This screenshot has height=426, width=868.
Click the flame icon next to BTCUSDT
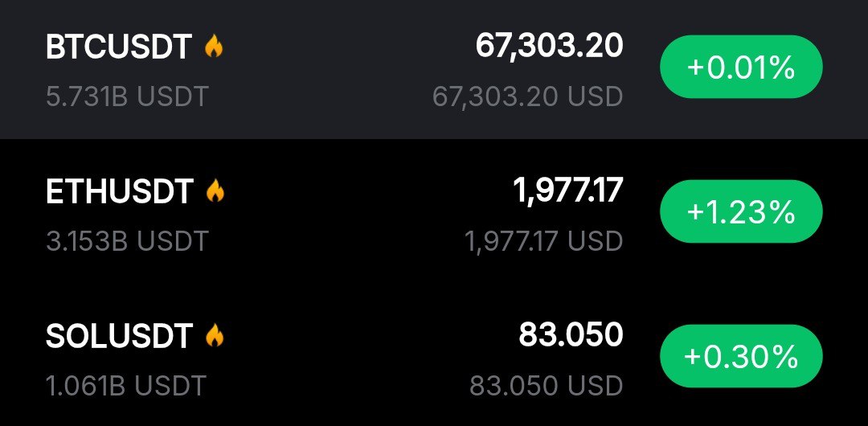pos(213,47)
